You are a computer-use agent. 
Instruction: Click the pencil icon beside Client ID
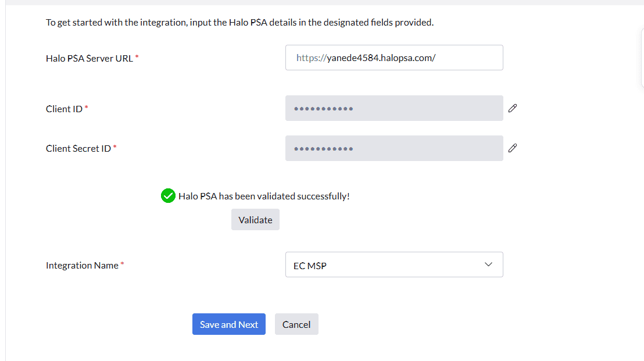(512, 108)
